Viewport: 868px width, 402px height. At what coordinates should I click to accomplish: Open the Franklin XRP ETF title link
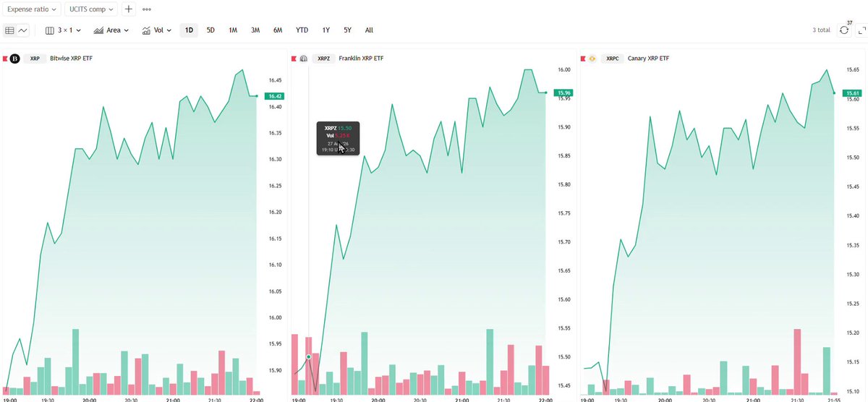[x=361, y=58]
